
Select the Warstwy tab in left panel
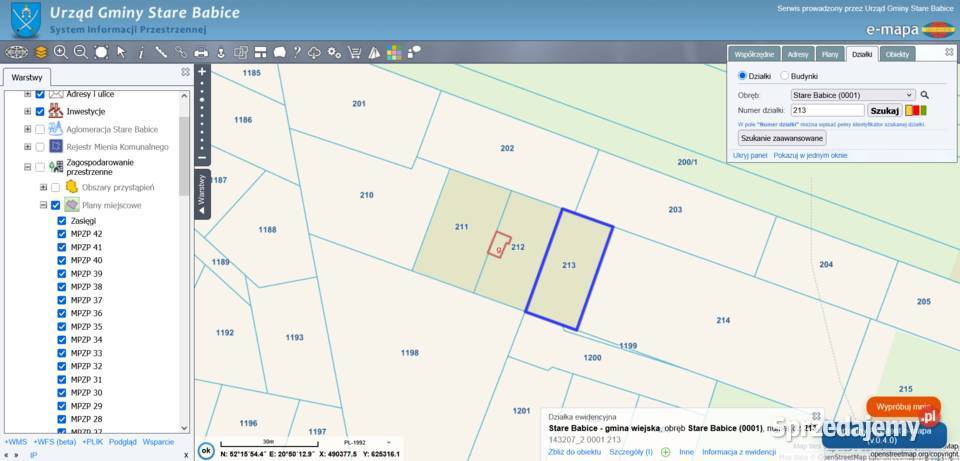click(27, 78)
